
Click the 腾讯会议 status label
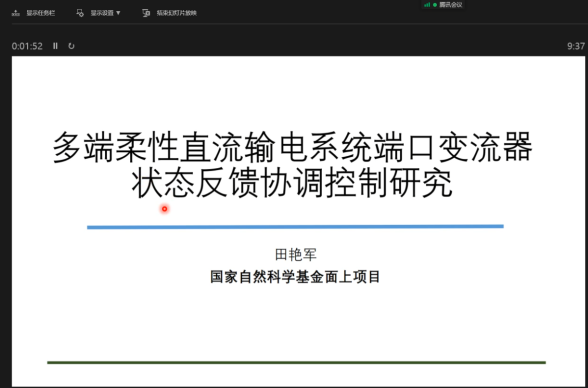click(x=451, y=5)
